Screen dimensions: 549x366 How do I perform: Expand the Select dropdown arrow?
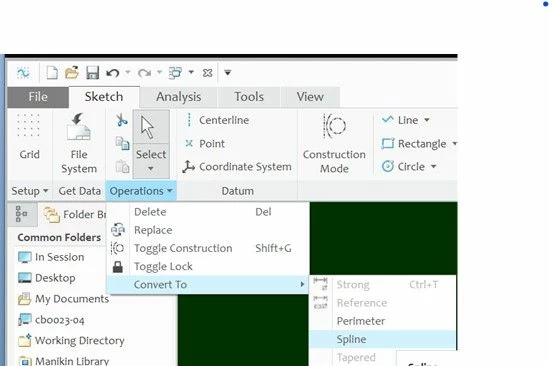tap(151, 169)
